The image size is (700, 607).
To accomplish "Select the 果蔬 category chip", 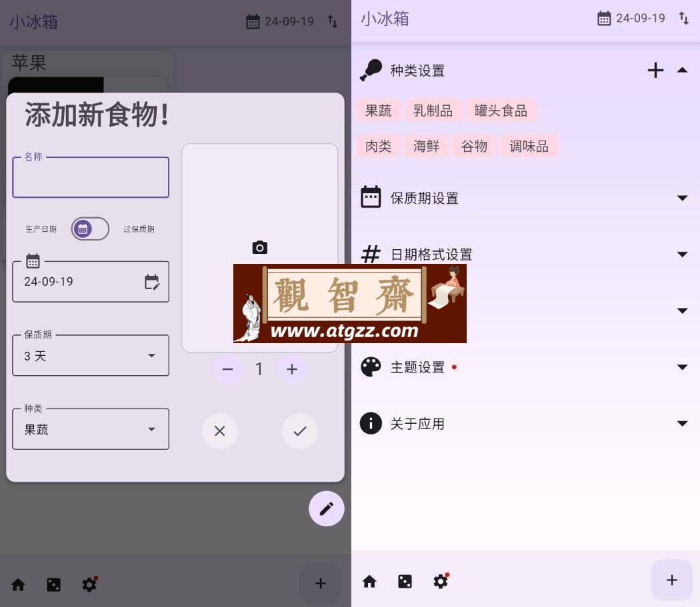I will 379,111.
